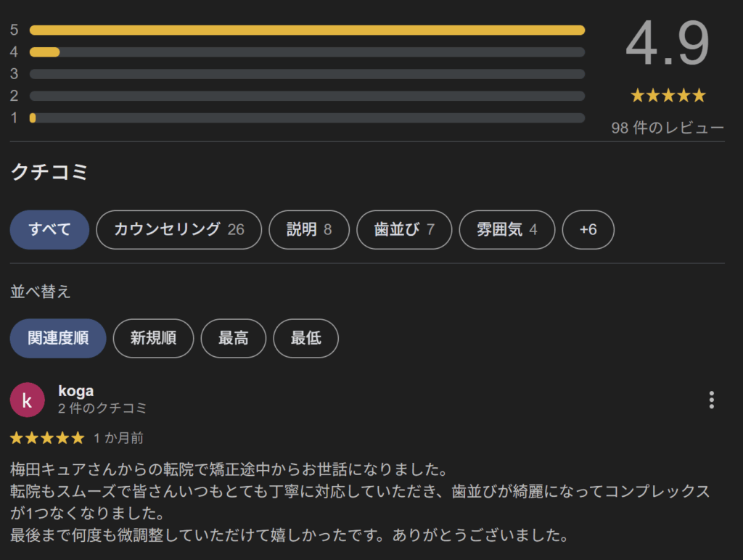
Task: Click the 4-star rating bar
Action: pyautogui.click(x=307, y=52)
